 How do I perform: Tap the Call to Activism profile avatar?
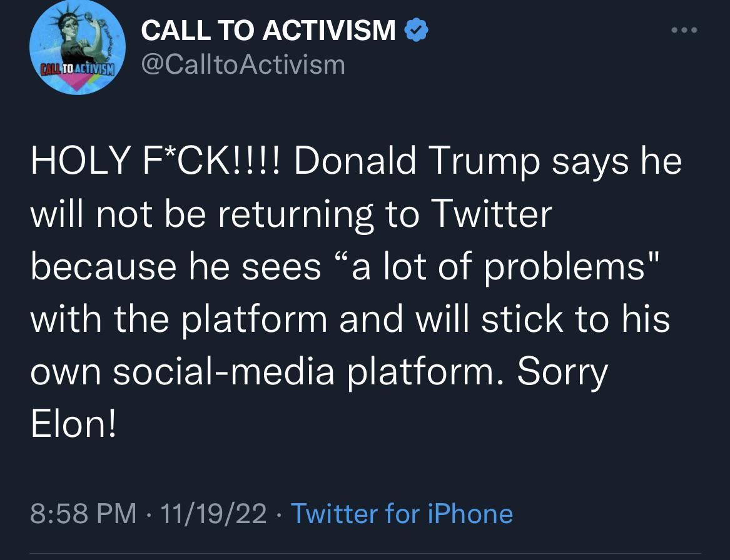click(x=78, y=47)
